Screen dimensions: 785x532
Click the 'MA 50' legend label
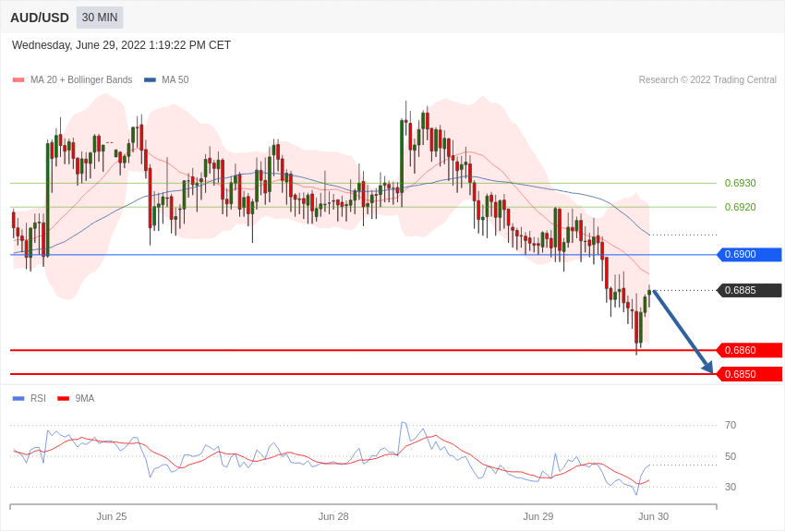175,79
